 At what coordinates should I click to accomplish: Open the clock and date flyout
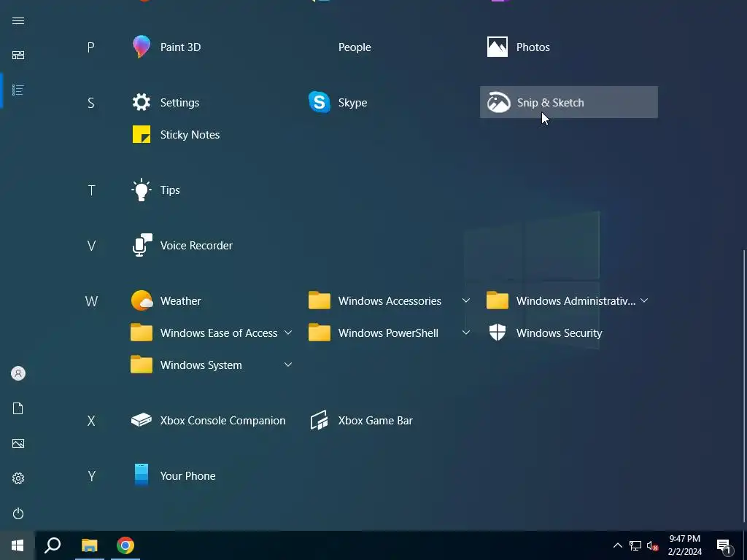pos(684,545)
